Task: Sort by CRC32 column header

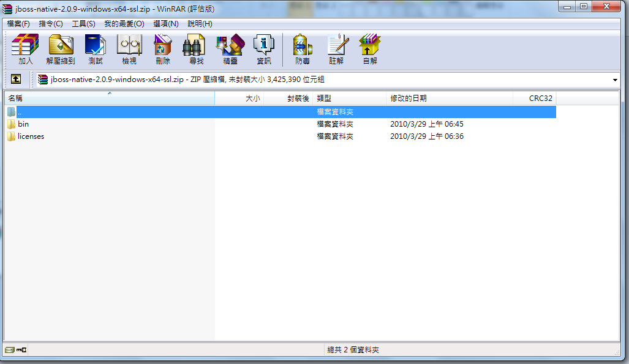Action: tap(535, 98)
